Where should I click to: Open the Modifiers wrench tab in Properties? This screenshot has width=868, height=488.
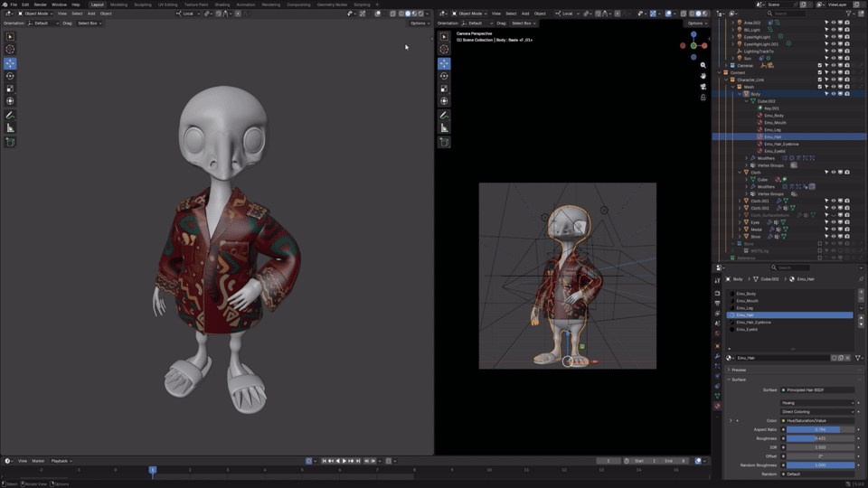point(717,356)
